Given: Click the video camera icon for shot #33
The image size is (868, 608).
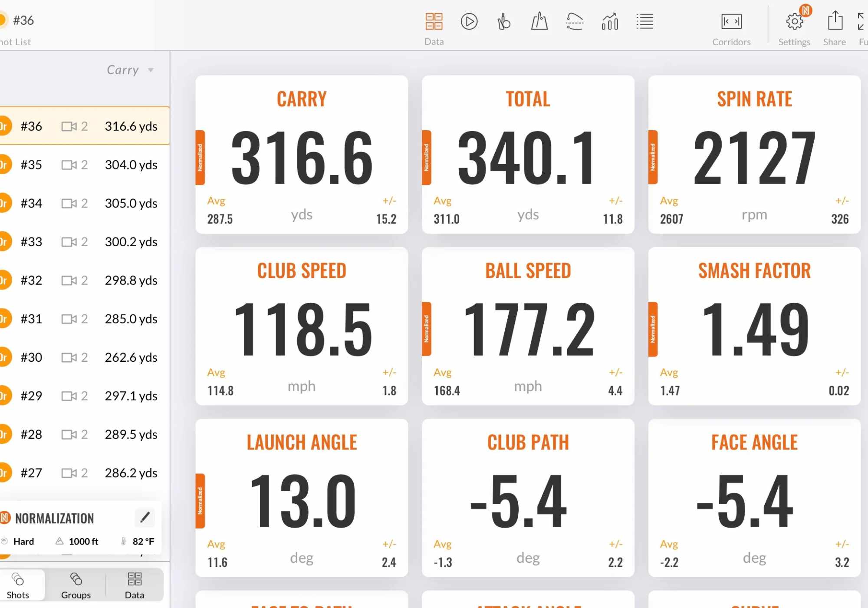Looking at the screenshot, I should [x=69, y=242].
